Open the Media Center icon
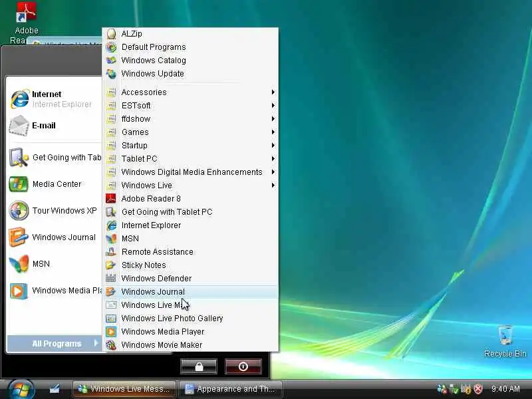 coord(19,184)
